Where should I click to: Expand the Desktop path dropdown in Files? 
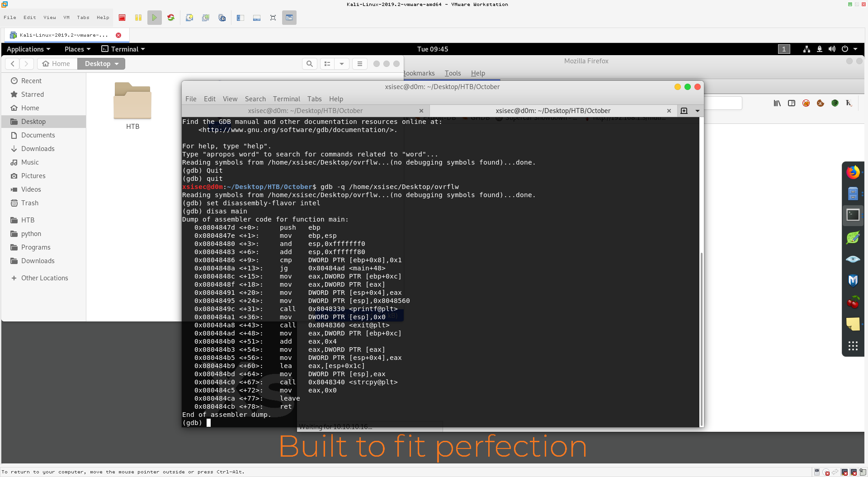101,64
